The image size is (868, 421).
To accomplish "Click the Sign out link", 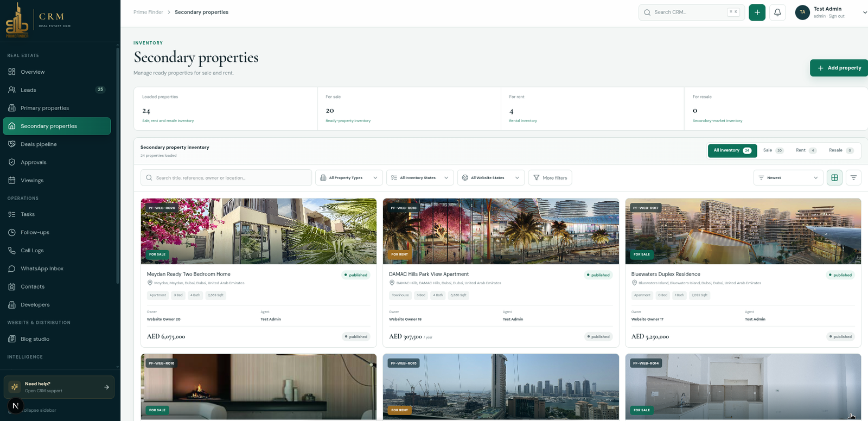I will (x=837, y=16).
